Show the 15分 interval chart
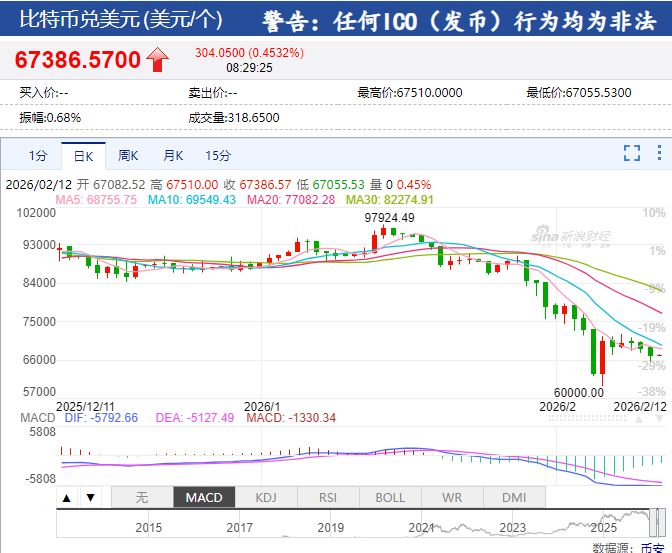The image size is (672, 553). tap(218, 156)
